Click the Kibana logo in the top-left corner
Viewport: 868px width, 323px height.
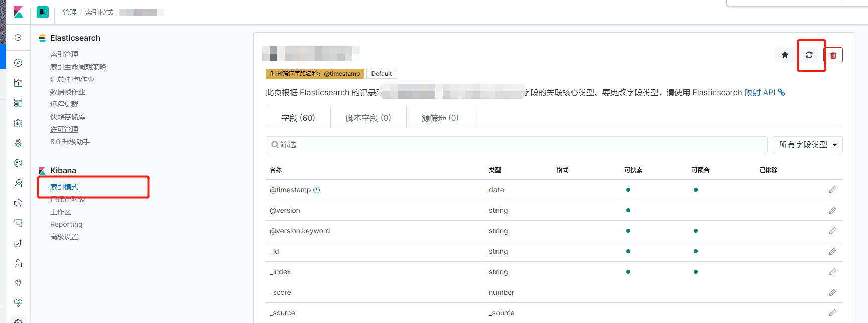click(x=18, y=12)
